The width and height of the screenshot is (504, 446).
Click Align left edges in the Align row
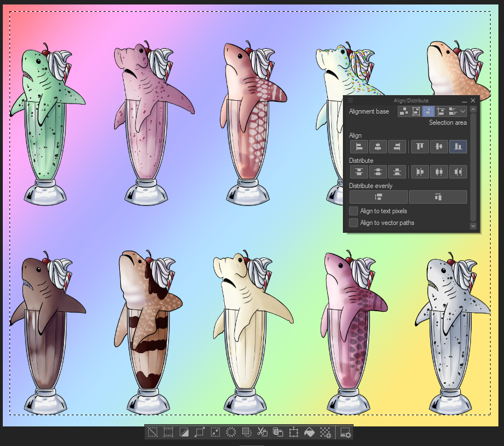pos(359,147)
